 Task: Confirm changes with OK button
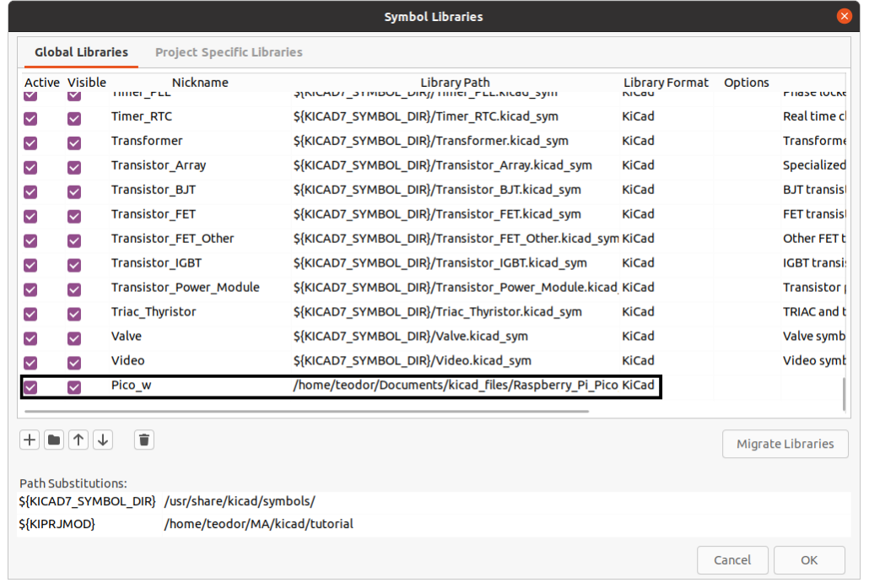[809, 560]
